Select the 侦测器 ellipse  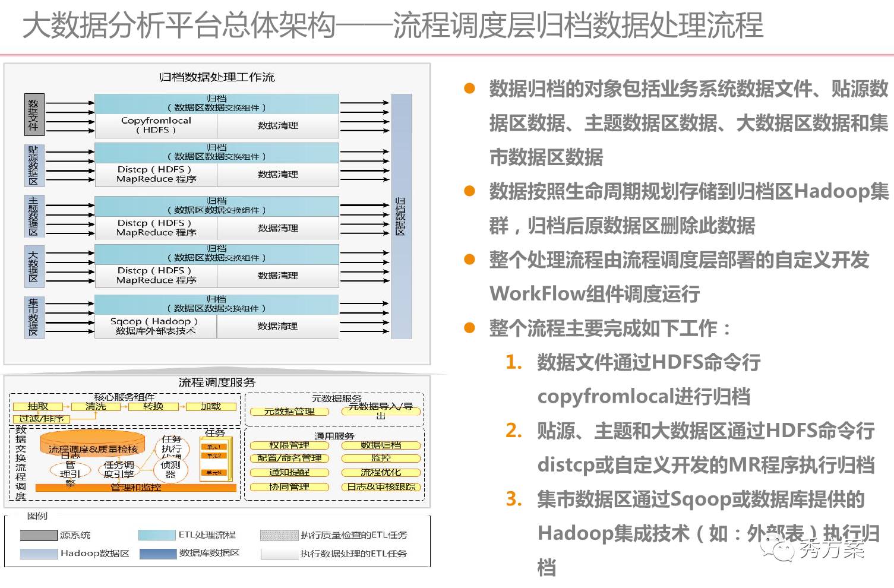pyautogui.click(x=170, y=469)
